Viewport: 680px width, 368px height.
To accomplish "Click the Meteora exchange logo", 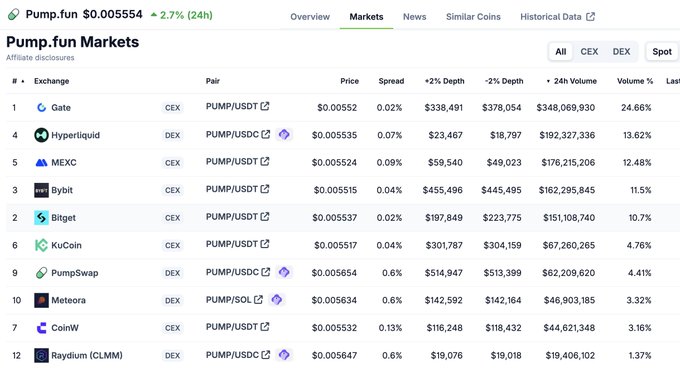I will [41, 300].
